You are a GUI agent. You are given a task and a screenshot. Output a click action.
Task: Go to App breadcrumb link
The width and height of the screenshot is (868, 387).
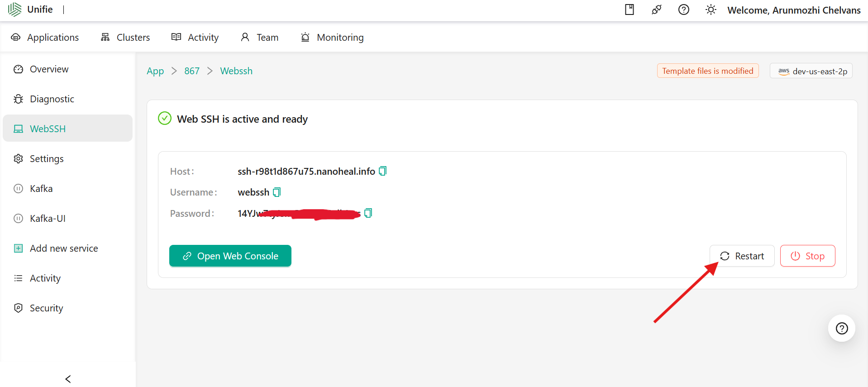(155, 71)
